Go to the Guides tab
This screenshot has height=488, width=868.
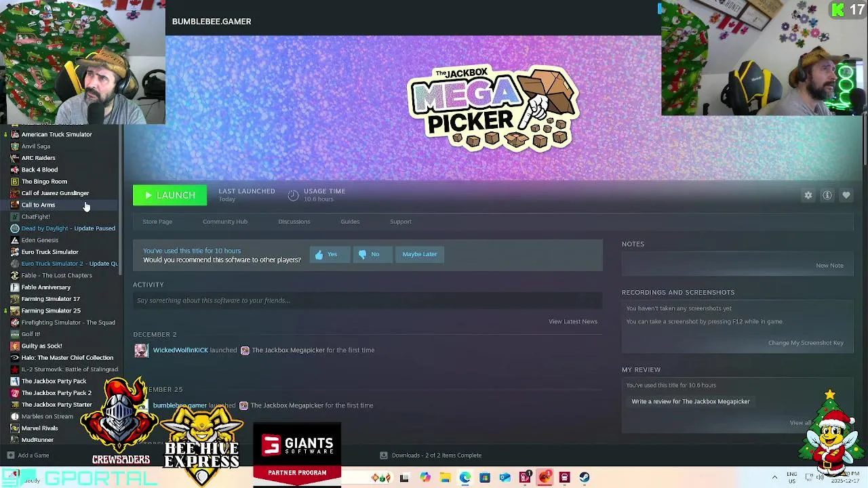(350, 222)
